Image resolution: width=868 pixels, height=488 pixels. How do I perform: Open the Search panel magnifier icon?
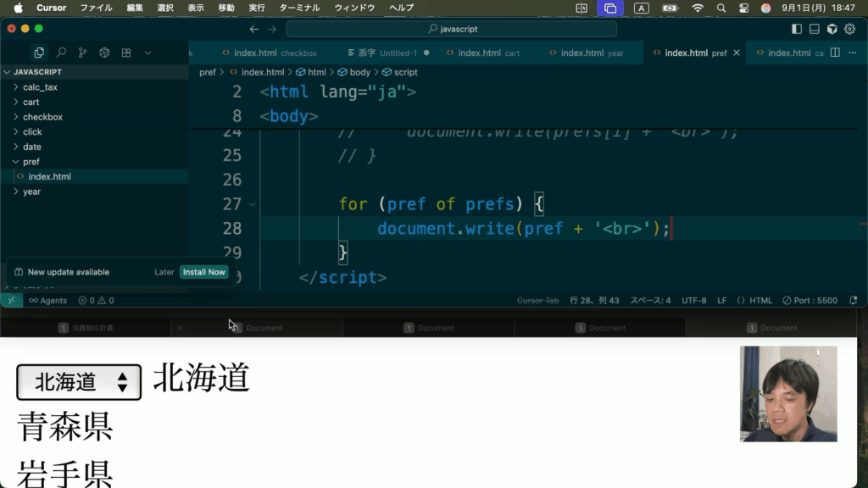point(61,53)
